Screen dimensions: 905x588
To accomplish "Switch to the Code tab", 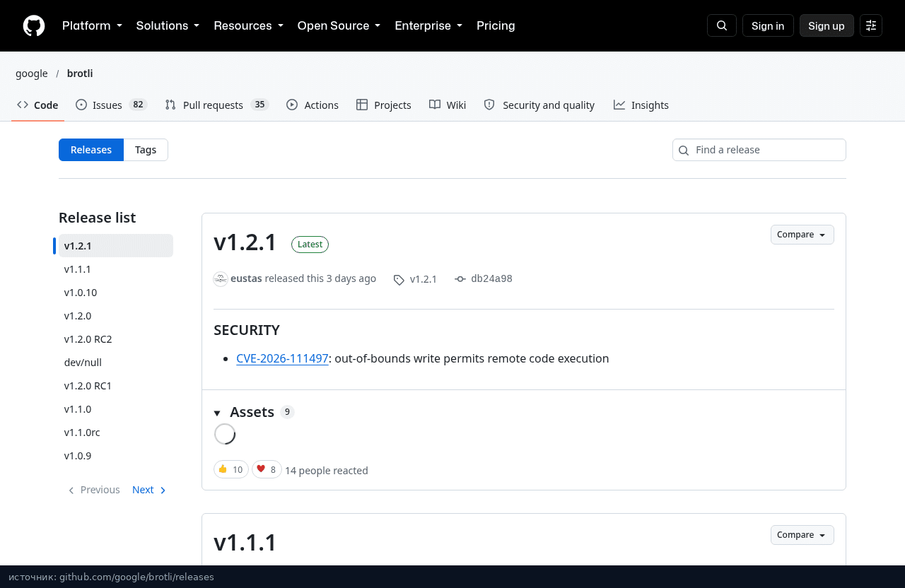I will 38,105.
